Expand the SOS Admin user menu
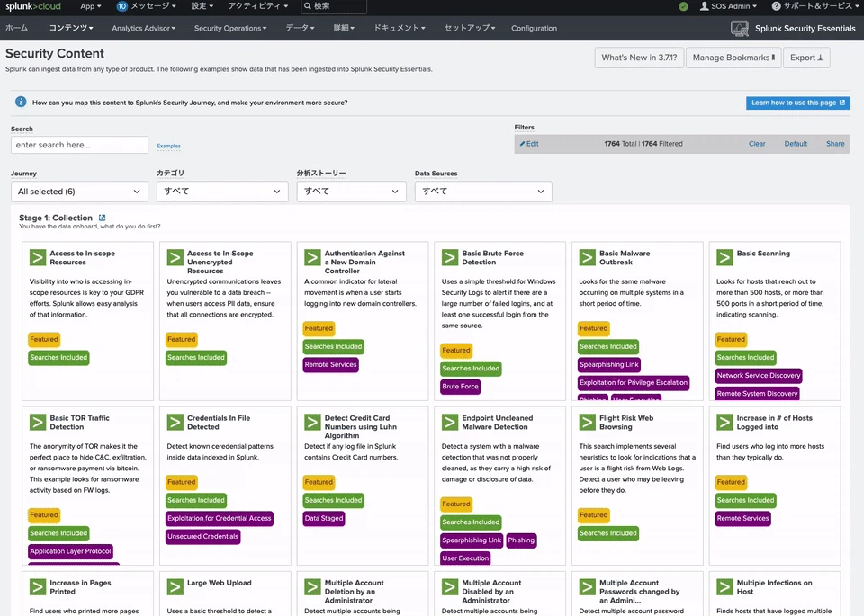This screenshot has height=616, width=864. [x=728, y=6]
